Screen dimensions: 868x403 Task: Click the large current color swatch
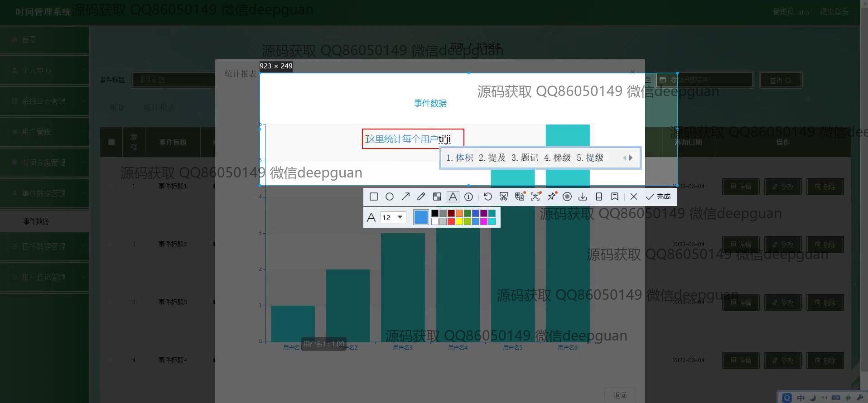coord(421,217)
